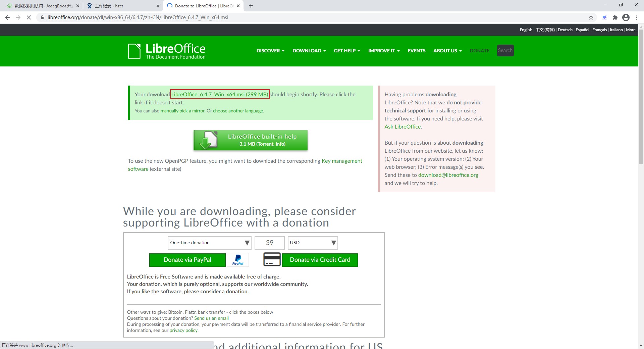Screen dimensions: 644x349
Task: Click the EVENTS menu item
Action: tap(416, 50)
